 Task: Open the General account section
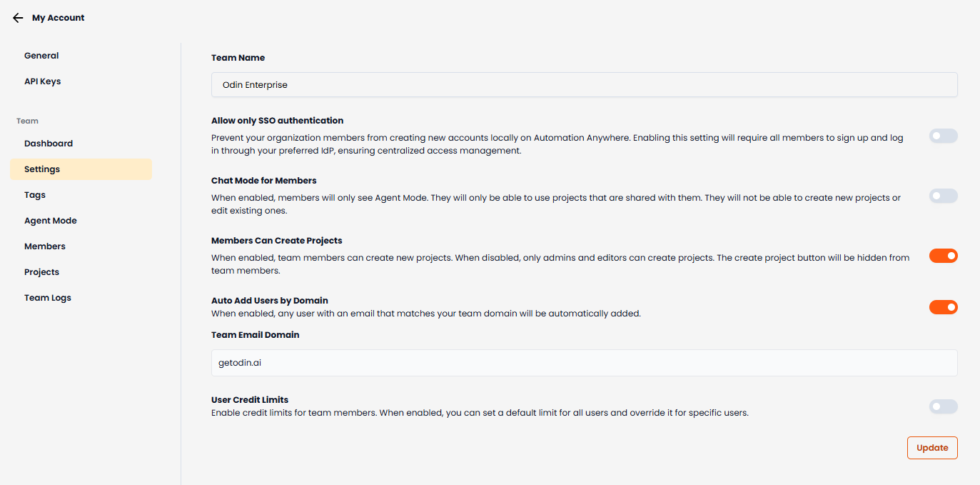point(41,55)
